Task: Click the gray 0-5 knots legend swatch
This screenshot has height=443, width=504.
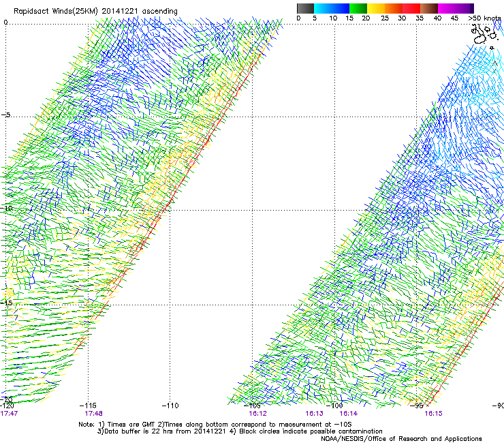Action: (305, 8)
